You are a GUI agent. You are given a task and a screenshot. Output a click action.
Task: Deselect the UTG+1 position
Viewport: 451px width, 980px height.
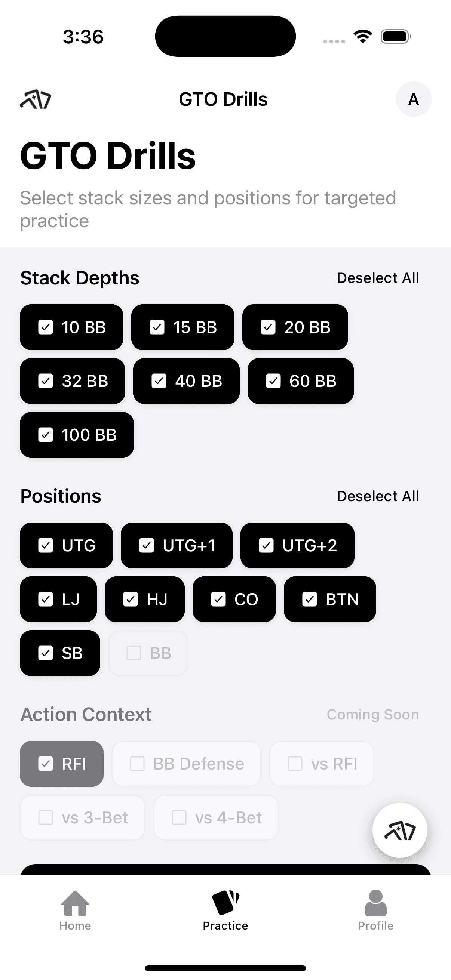coord(177,546)
